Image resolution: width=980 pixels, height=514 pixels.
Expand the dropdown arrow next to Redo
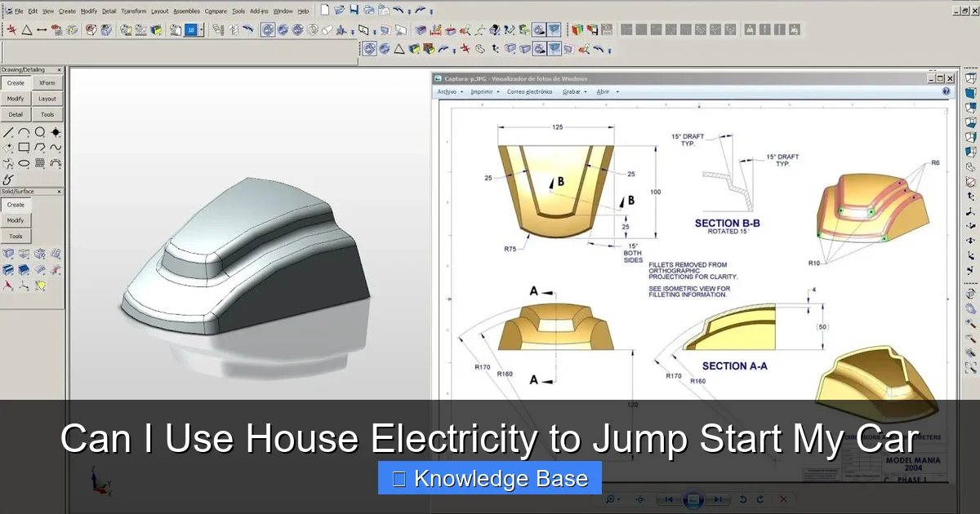coord(431,11)
